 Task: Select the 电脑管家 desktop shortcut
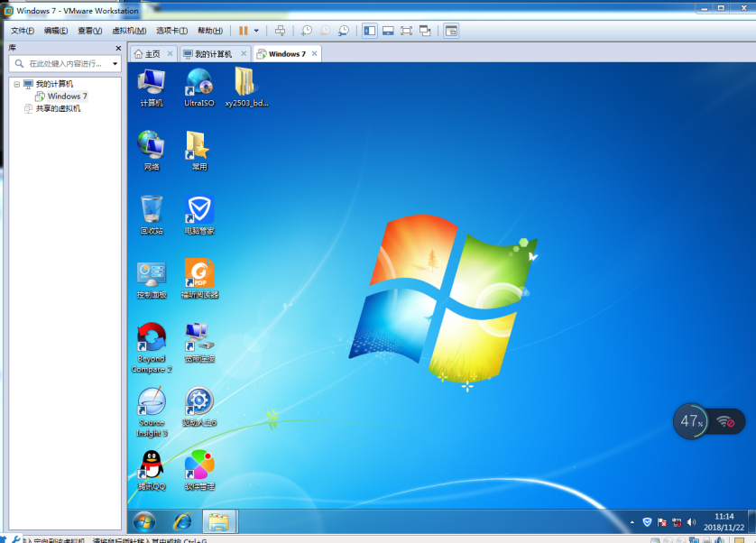point(199,215)
